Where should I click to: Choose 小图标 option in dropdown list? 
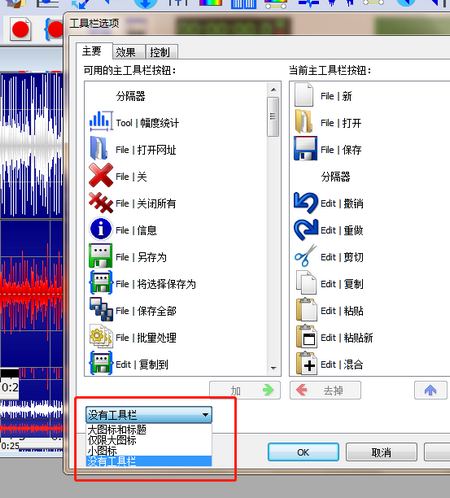tap(102, 451)
